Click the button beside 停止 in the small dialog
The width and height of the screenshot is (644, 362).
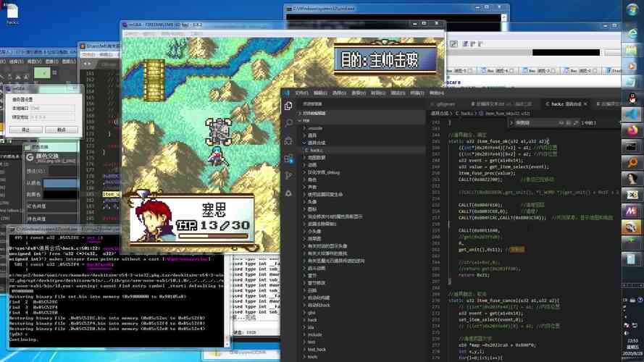pos(61,130)
